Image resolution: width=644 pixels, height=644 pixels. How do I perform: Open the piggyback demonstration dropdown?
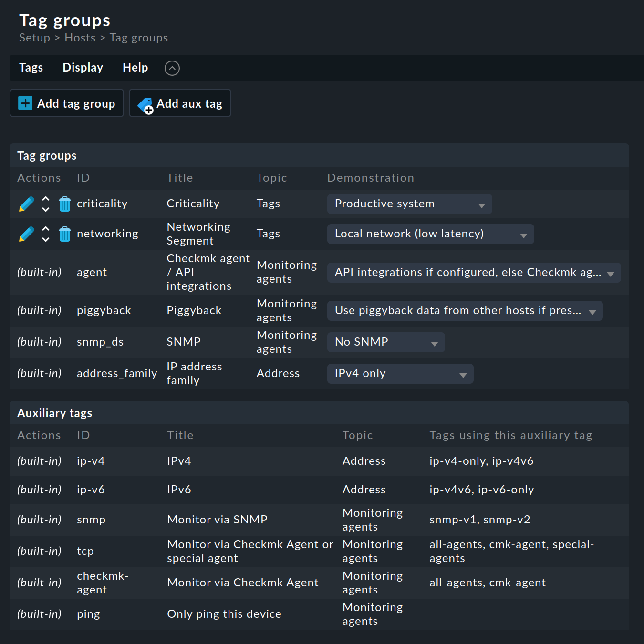[464, 310]
